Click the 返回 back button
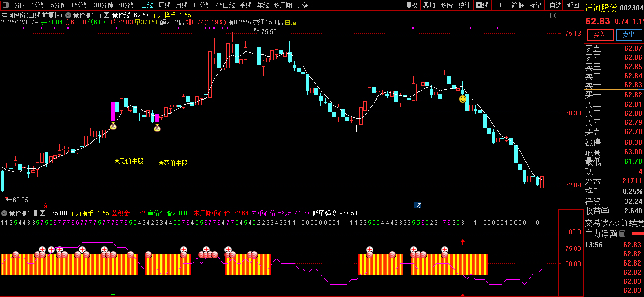 point(573,5)
